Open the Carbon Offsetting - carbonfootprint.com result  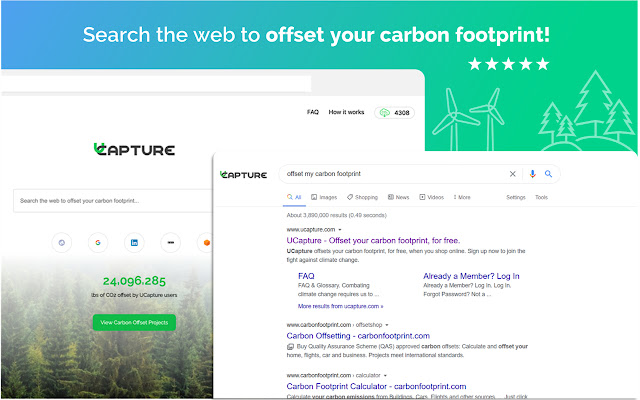coord(357,336)
